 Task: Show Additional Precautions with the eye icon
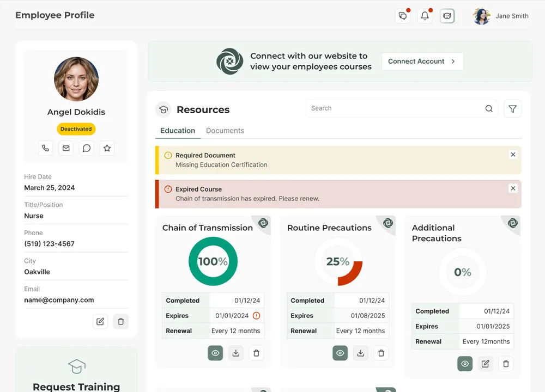[x=465, y=364]
